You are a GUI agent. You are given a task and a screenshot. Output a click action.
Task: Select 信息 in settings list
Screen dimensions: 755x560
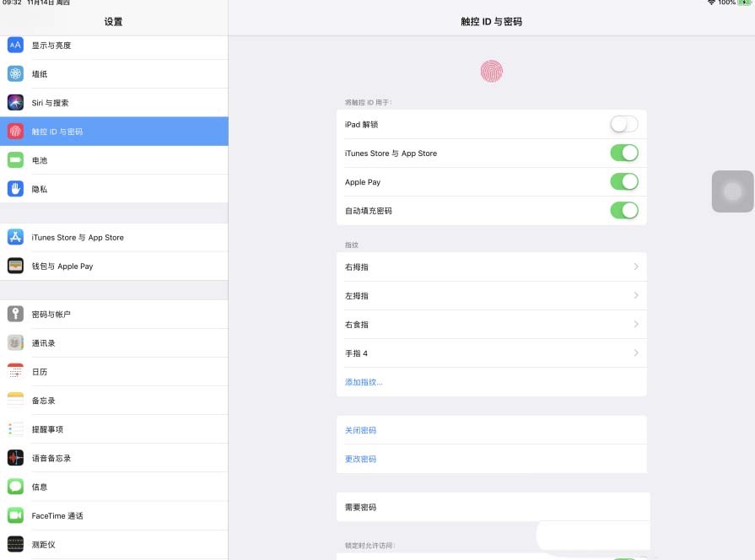pyautogui.click(x=114, y=487)
